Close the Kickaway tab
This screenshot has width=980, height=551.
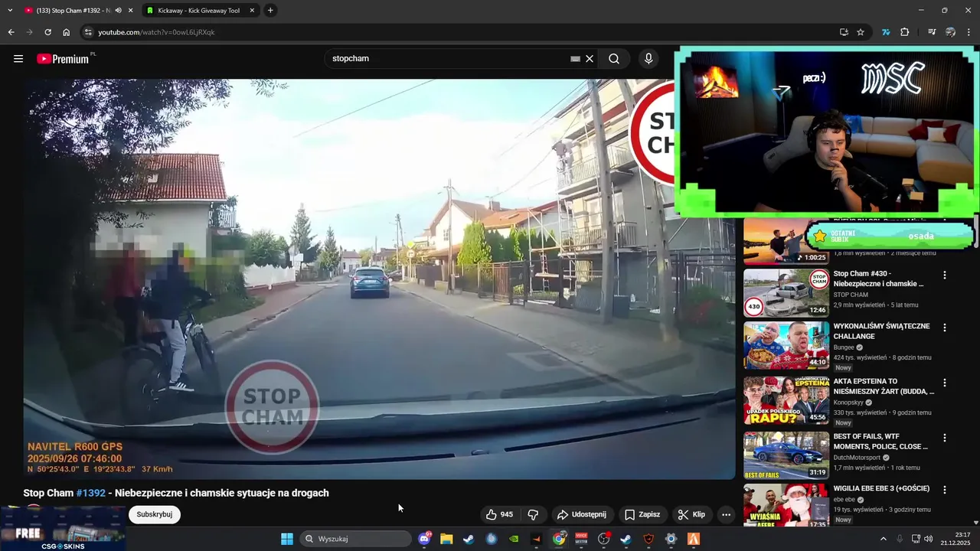click(x=252, y=11)
